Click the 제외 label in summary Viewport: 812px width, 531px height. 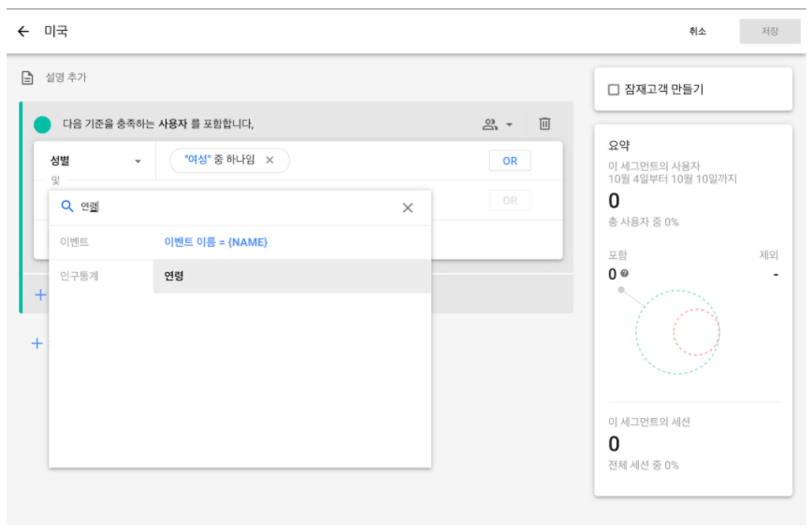tap(769, 254)
